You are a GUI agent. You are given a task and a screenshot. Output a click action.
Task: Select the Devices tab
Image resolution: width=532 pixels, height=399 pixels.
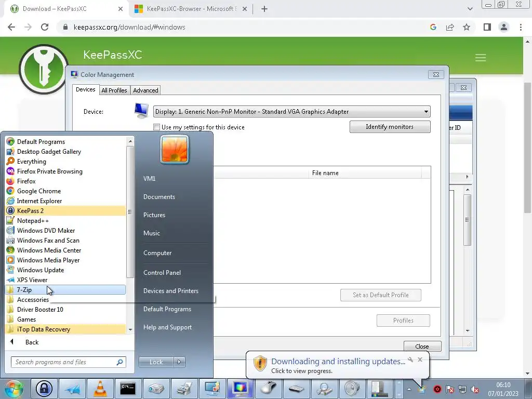[x=86, y=89]
